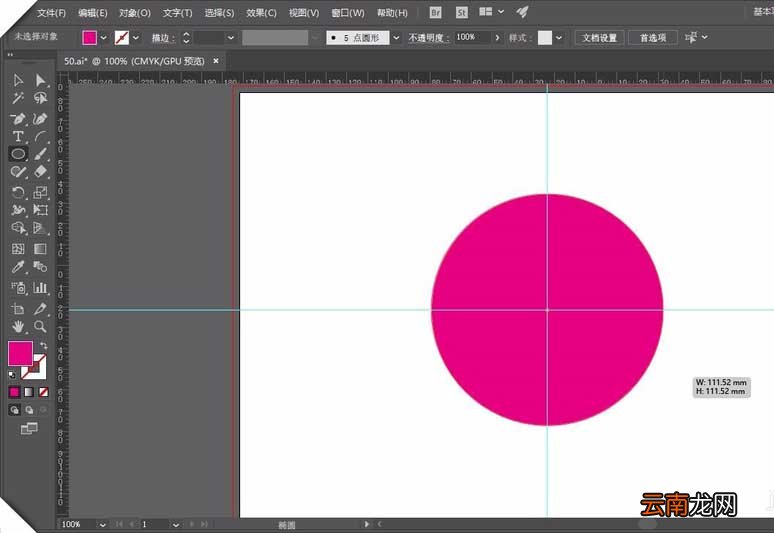Pick the Eyedropper tool
Viewport: 774px width, 533px height.
click(x=18, y=267)
